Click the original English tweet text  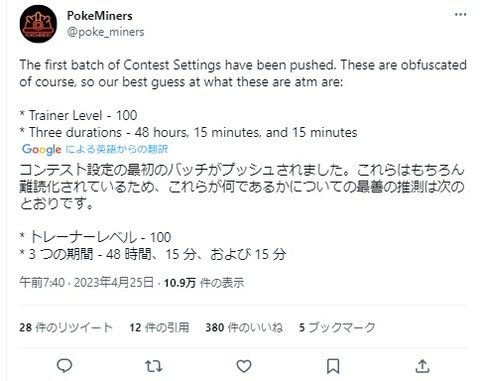coord(243,99)
